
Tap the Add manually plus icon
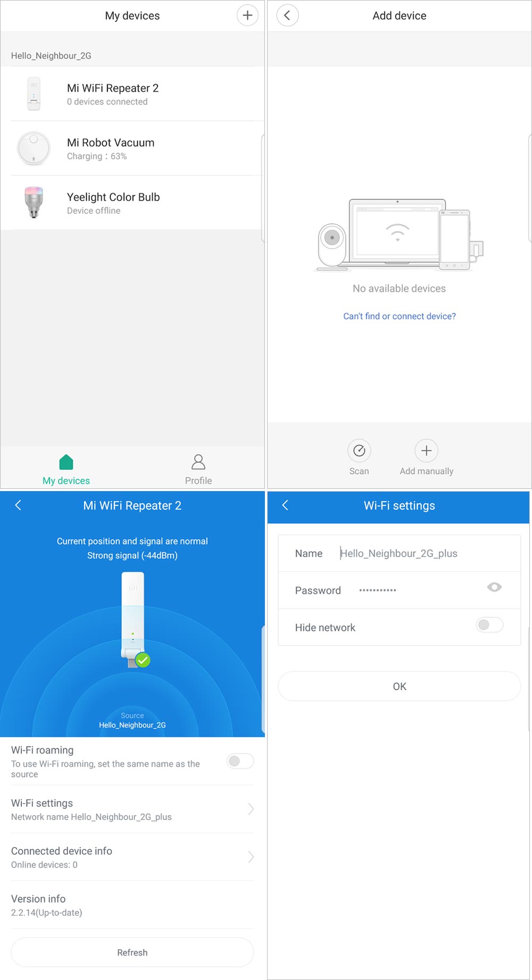point(426,451)
